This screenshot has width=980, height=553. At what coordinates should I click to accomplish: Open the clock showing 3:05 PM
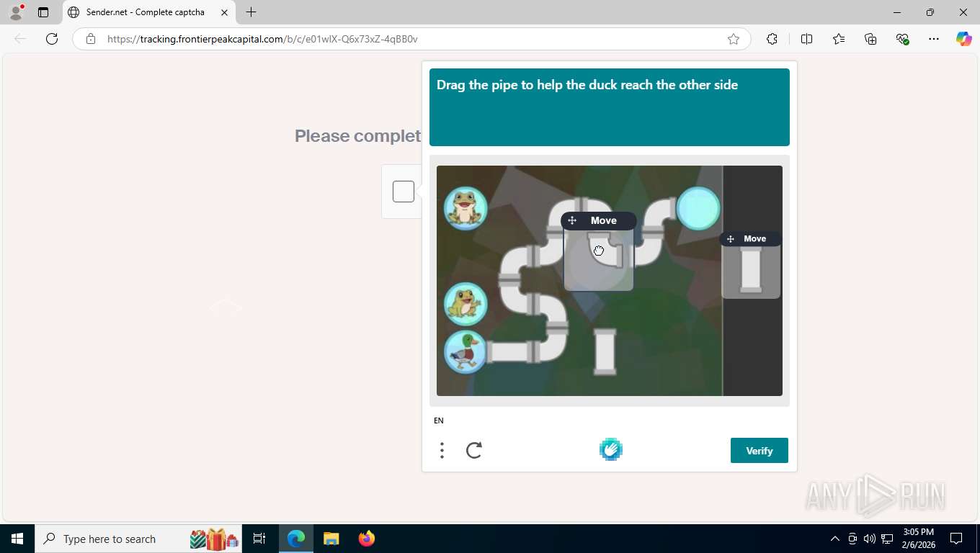pos(918,539)
